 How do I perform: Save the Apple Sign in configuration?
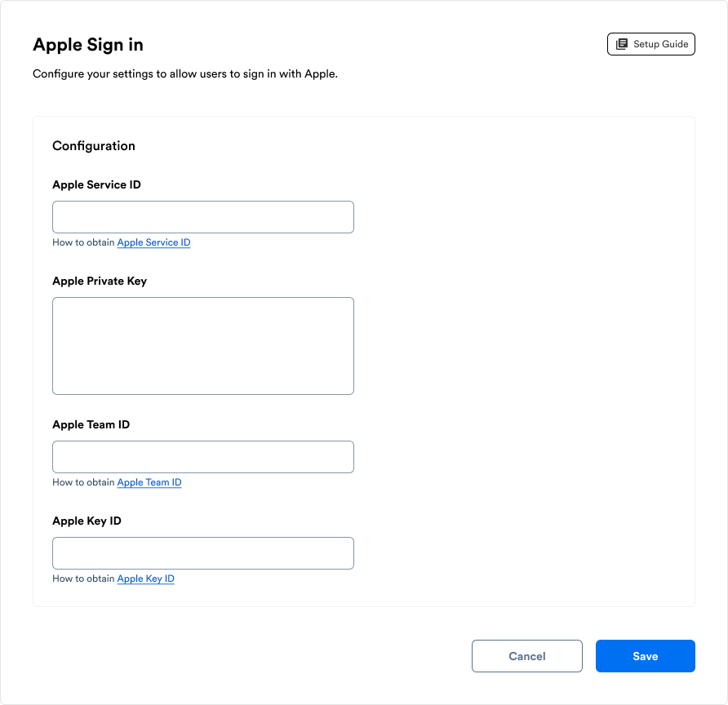coord(645,656)
